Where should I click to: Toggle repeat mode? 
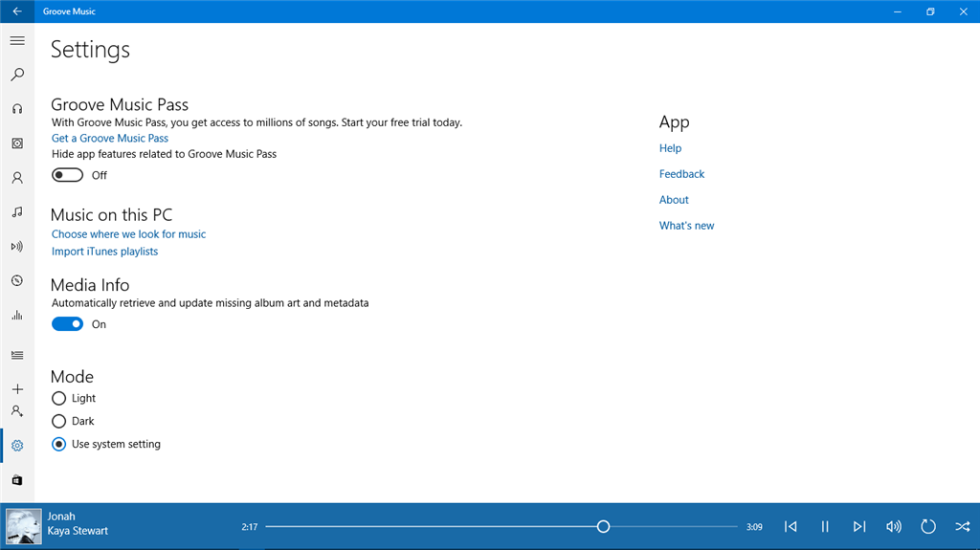pyautogui.click(x=928, y=527)
